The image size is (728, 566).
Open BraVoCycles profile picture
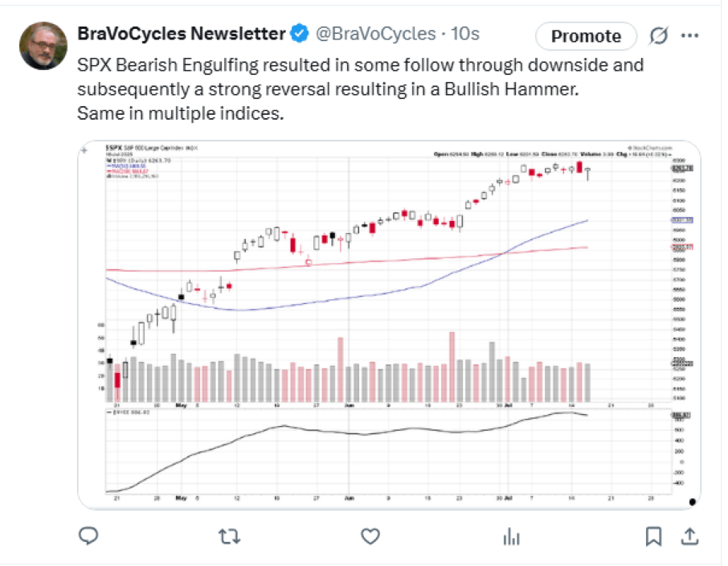tap(43, 46)
